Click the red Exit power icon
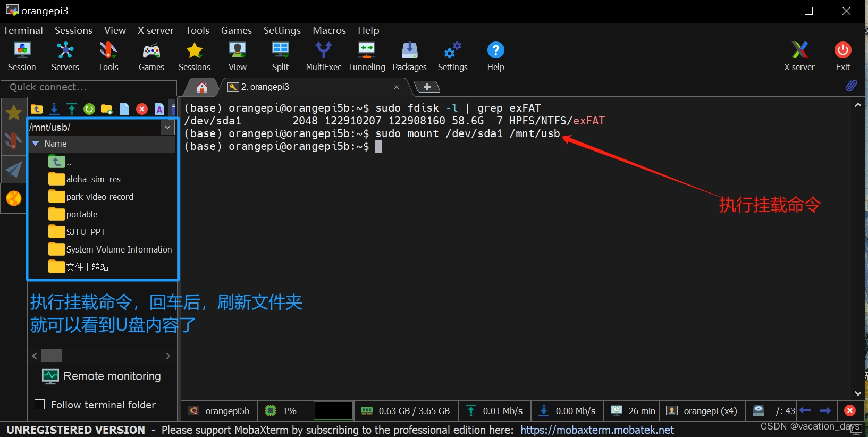 click(x=842, y=56)
